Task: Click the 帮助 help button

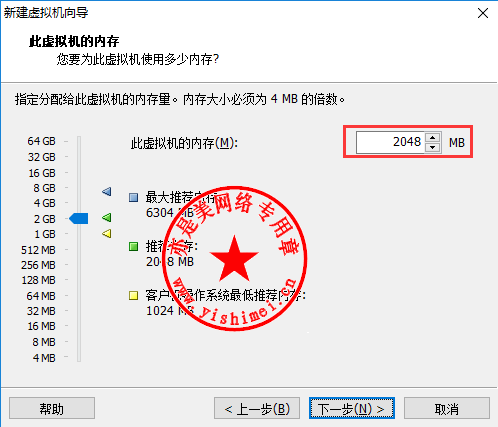Action: click(52, 408)
